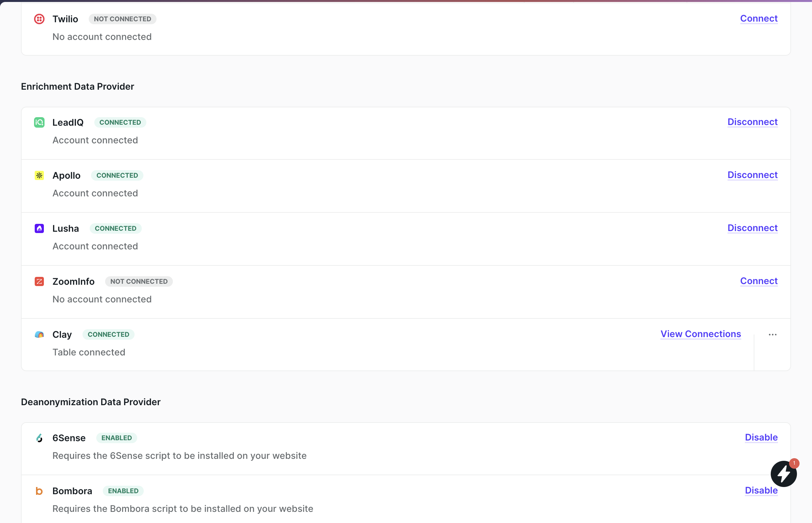
Task: Click the Clay CONNECTED status badge
Action: tap(108, 334)
